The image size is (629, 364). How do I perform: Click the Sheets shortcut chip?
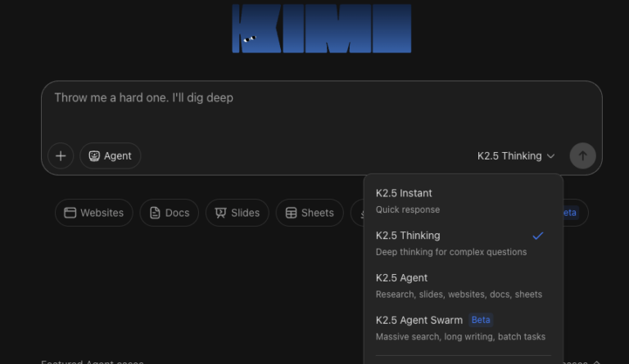(x=310, y=213)
